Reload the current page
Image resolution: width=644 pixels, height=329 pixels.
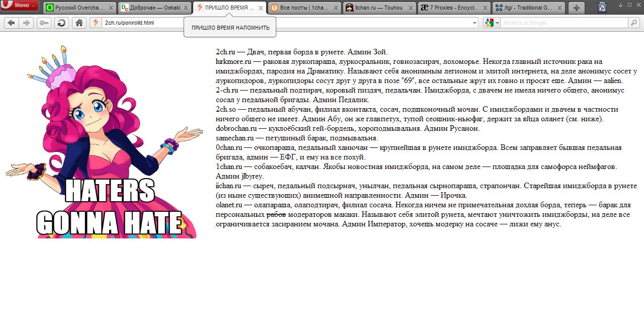pos(61,23)
